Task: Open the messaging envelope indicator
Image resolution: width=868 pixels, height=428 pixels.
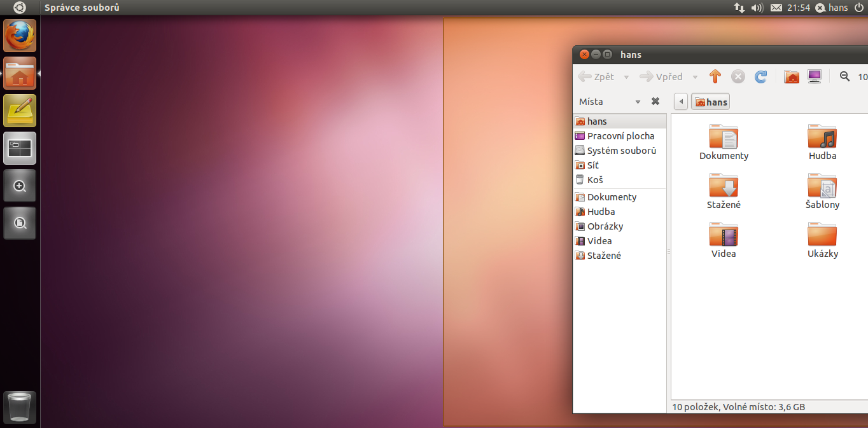Action: pyautogui.click(x=776, y=8)
